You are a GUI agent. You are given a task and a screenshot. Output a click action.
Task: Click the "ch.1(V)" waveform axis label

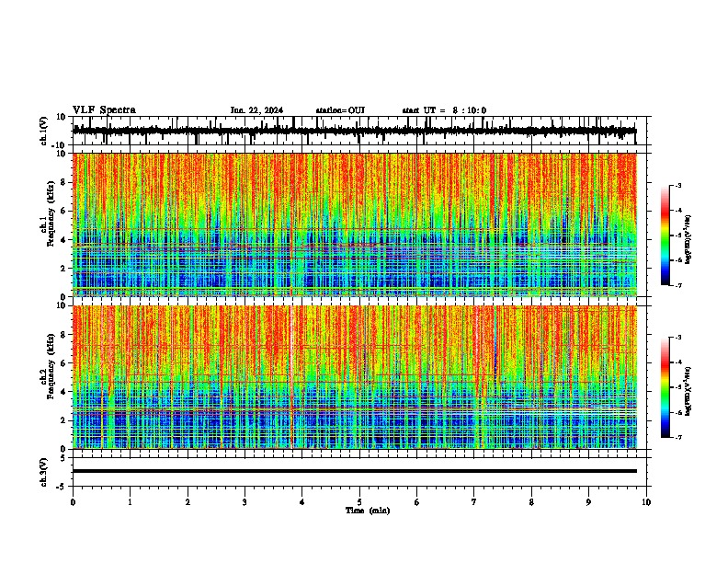[x=44, y=131]
